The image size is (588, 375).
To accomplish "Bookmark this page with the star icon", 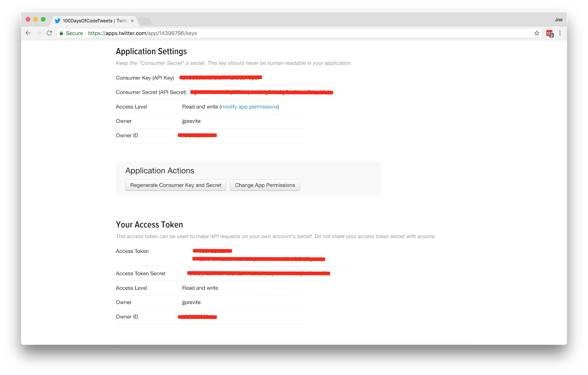I will [537, 33].
